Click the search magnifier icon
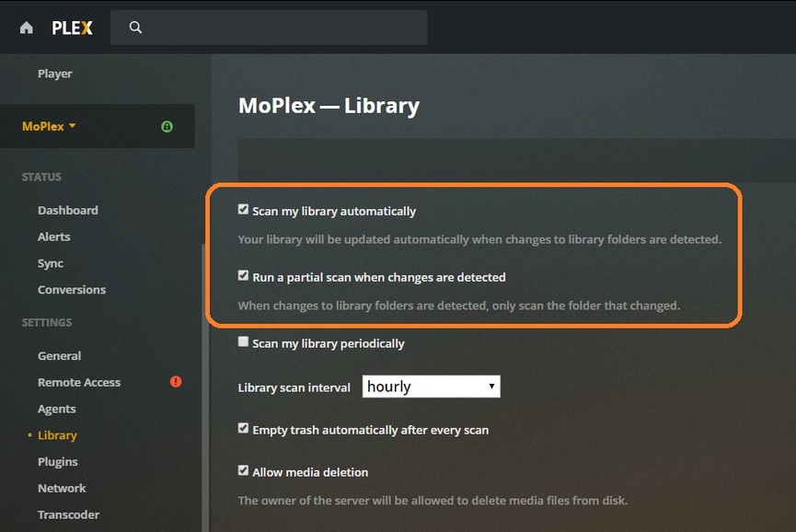 coord(135,28)
